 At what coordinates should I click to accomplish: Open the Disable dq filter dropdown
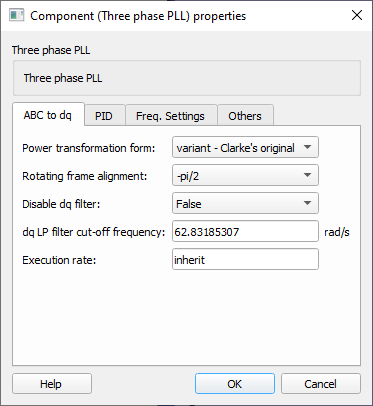point(245,203)
